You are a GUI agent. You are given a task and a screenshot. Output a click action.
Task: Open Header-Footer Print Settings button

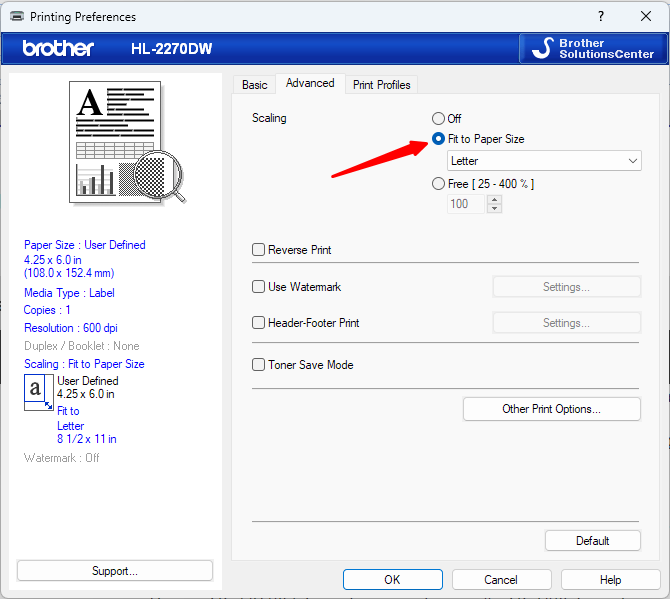[566, 323]
